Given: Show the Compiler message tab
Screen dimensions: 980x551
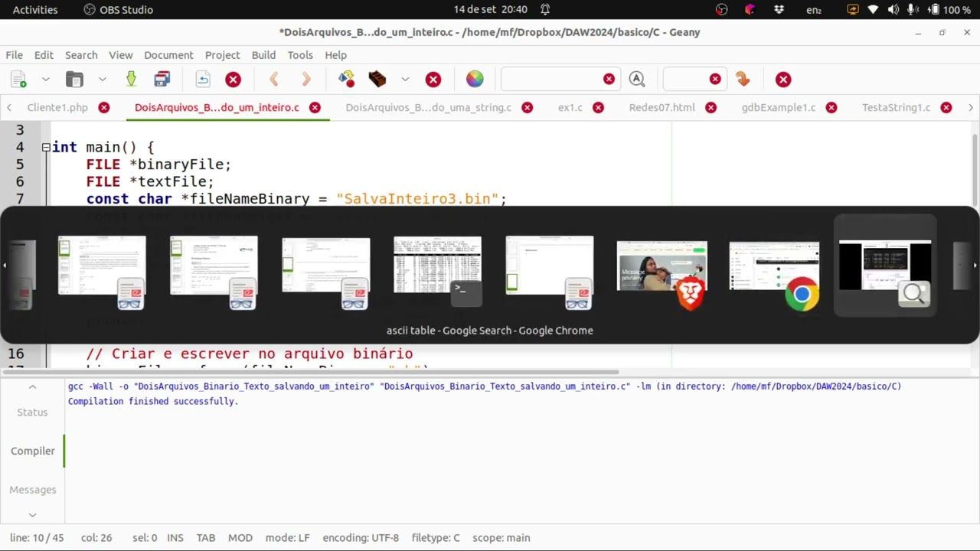Looking at the screenshot, I should [32, 451].
